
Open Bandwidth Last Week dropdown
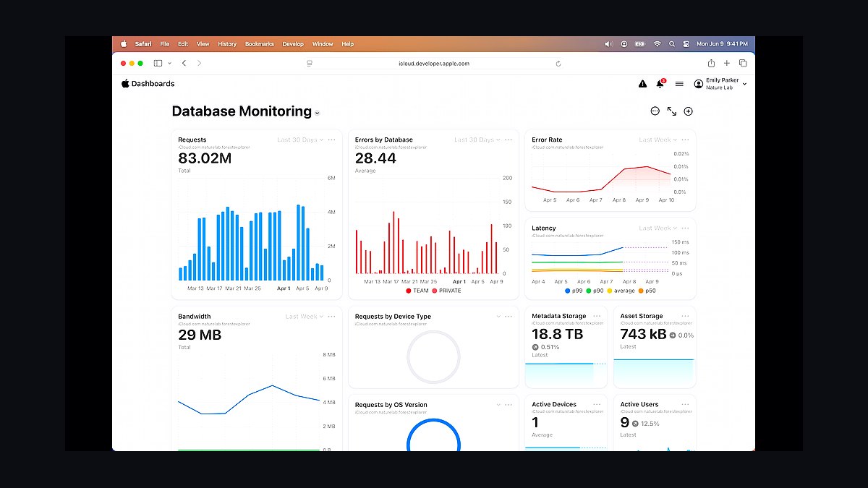click(305, 316)
